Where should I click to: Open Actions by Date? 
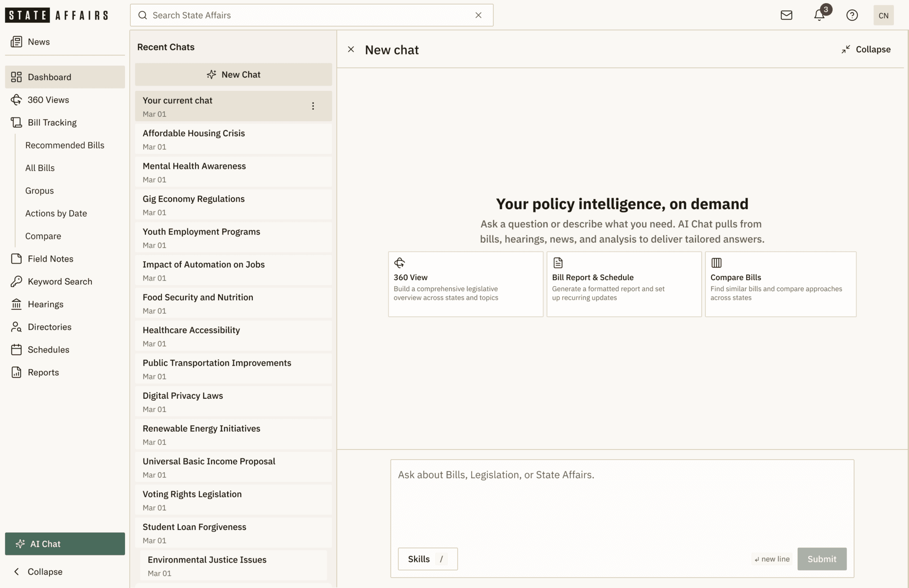click(x=56, y=213)
